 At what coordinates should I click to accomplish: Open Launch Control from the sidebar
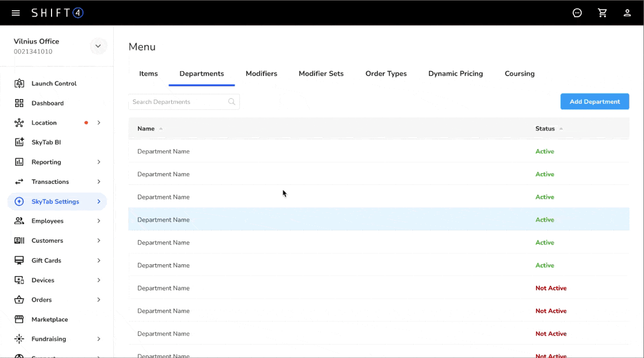pos(54,84)
